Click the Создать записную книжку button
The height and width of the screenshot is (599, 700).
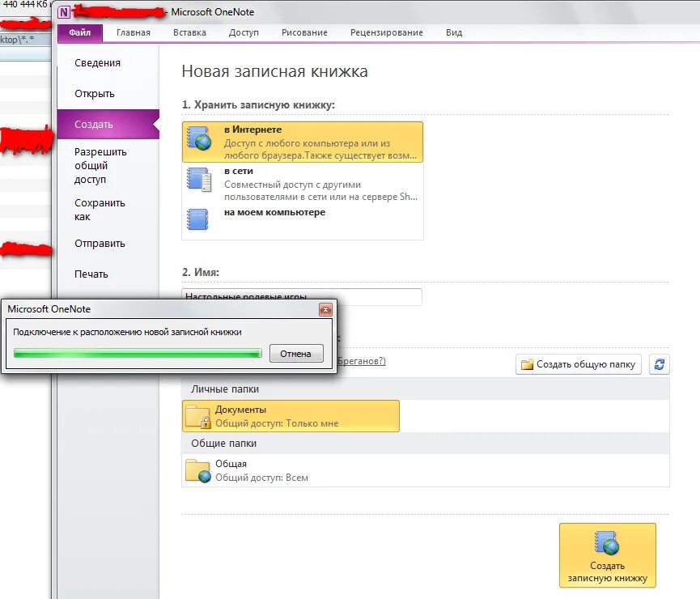[608, 555]
